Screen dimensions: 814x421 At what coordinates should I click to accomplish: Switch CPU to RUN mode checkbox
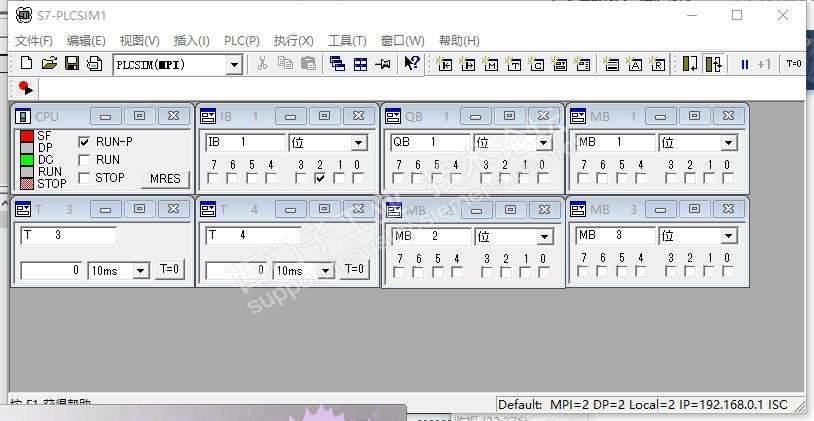pyautogui.click(x=84, y=160)
